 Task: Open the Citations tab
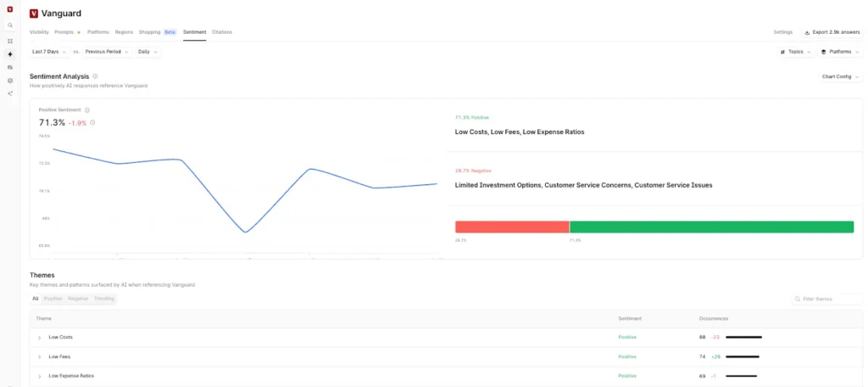(222, 32)
